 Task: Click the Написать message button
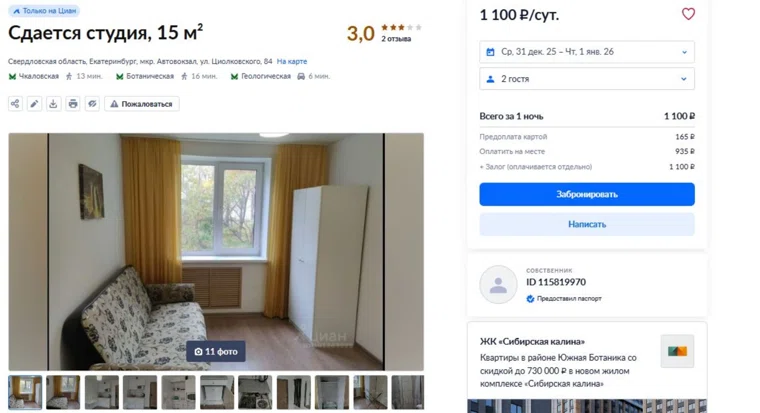pos(586,224)
